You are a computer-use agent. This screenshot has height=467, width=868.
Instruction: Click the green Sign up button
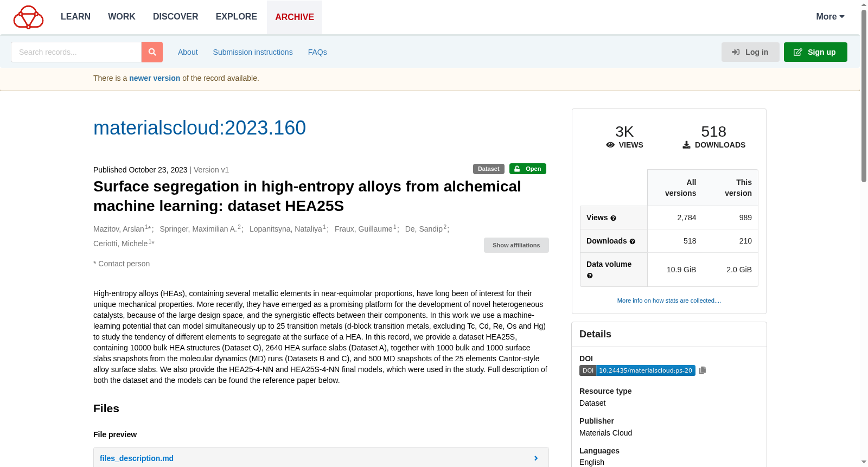click(x=815, y=52)
